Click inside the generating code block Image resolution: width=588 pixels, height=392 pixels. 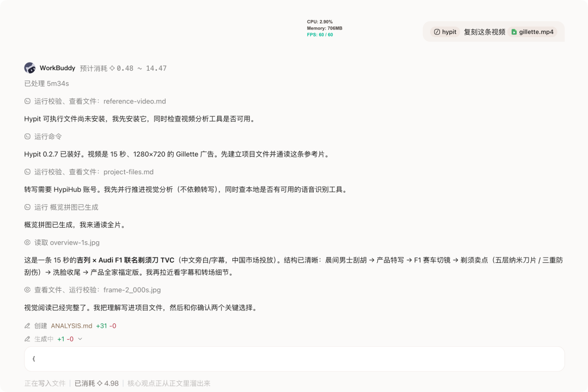[295, 359]
